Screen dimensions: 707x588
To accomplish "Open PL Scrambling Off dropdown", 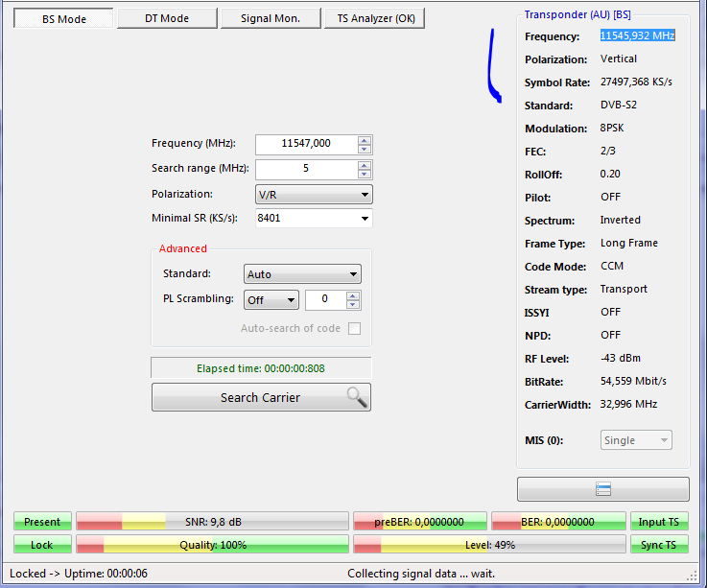I will [271, 300].
